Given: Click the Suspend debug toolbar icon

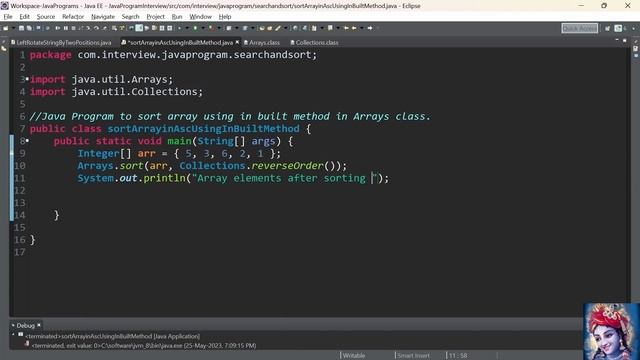Looking at the screenshot, I should pyautogui.click(x=66, y=28).
